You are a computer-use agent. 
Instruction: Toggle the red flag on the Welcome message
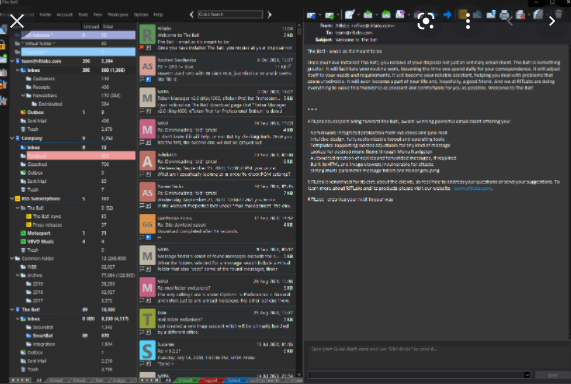pos(142,48)
